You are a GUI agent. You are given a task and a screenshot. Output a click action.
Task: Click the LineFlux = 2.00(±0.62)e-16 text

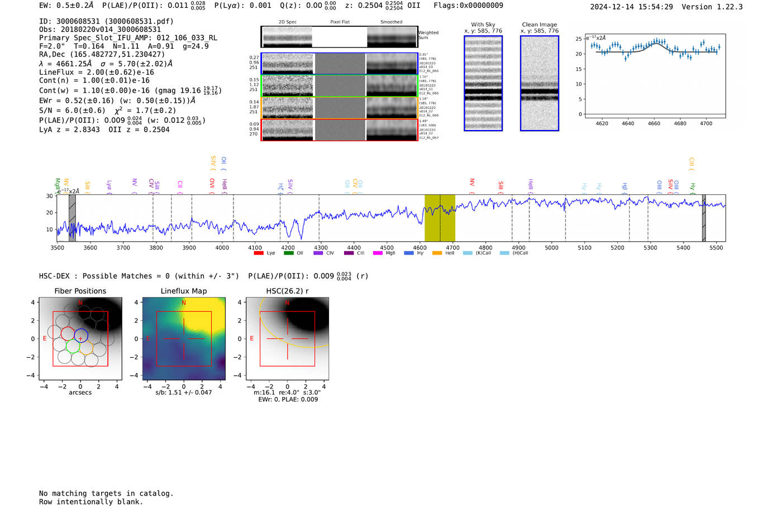coord(97,72)
